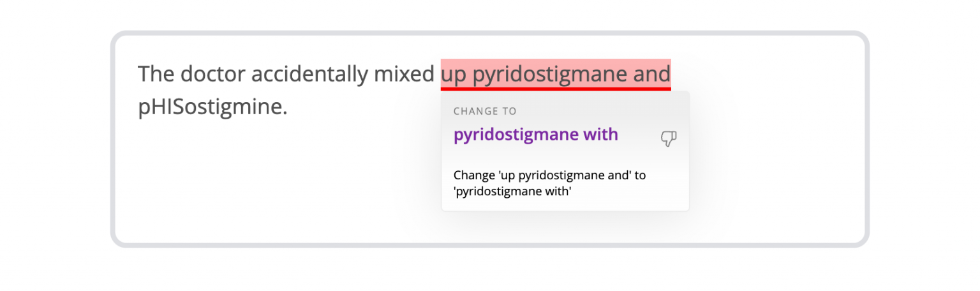Click the word 'up' in highlighted text
The width and height of the screenshot is (980, 291).
click(454, 74)
